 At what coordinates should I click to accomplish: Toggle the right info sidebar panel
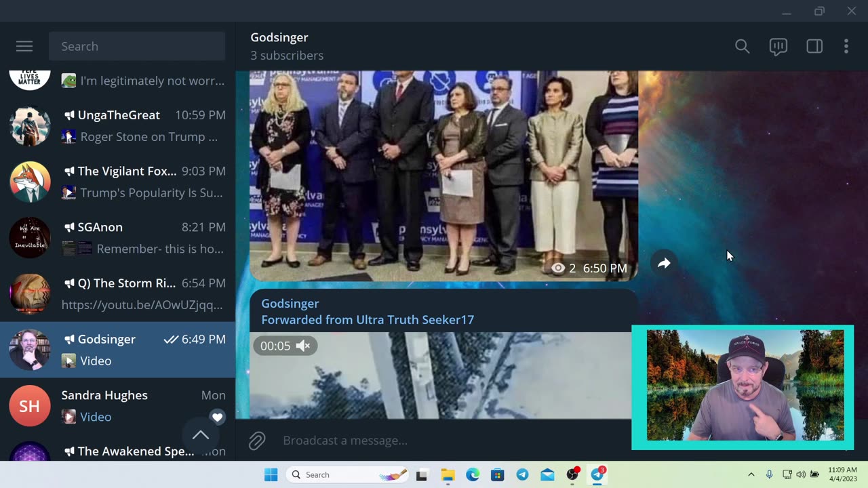814,46
